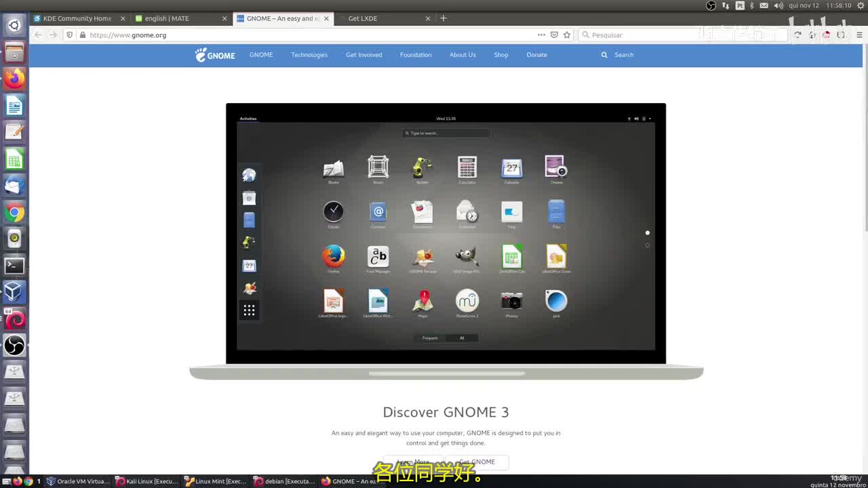868x488 pixels.
Task: Click the Donate nav link
Action: click(536, 55)
